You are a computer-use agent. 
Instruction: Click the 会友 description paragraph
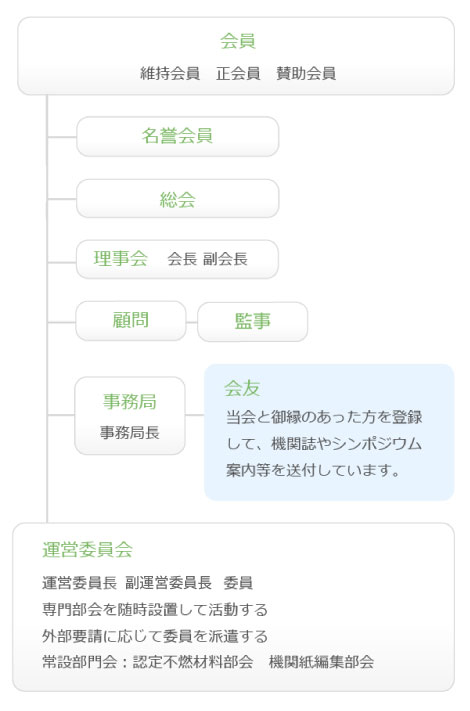pyautogui.click(x=324, y=443)
